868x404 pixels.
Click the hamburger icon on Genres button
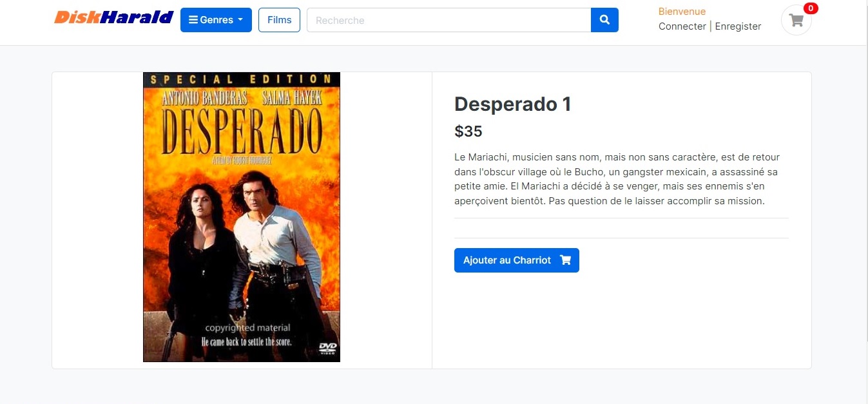tap(193, 20)
